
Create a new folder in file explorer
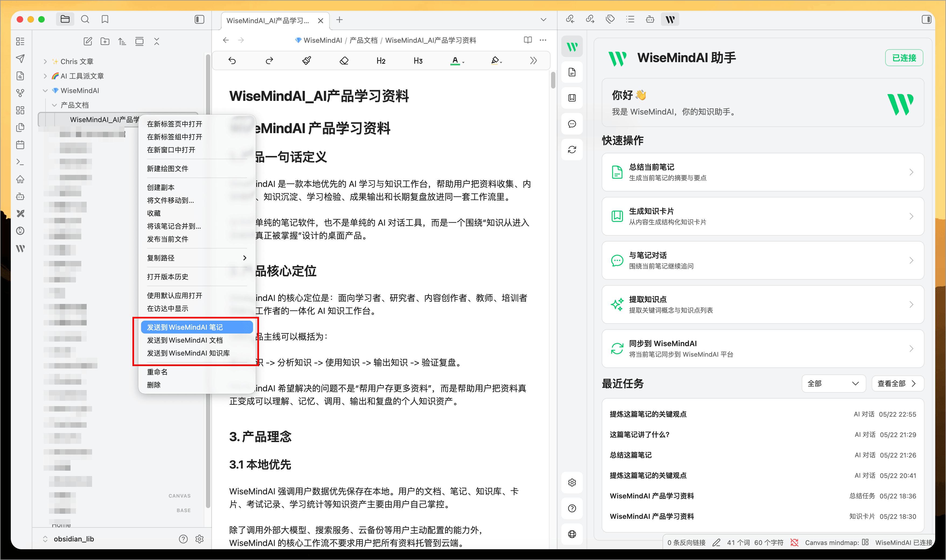tap(105, 41)
